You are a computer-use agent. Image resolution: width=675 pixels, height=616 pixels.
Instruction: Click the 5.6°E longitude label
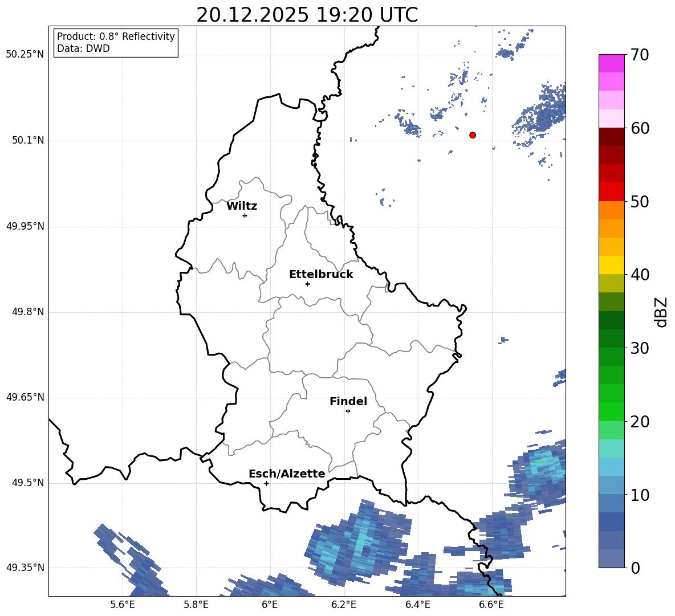[x=123, y=605]
